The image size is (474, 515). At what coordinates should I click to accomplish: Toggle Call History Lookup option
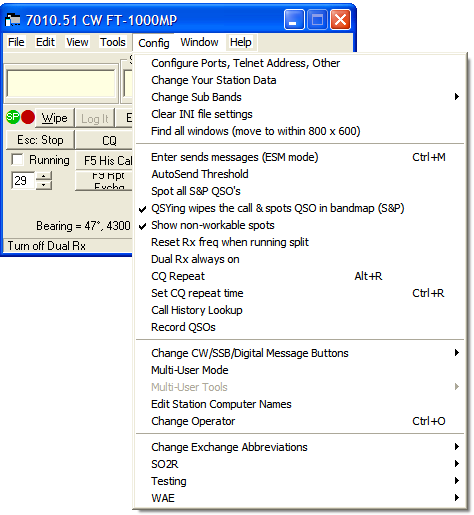pos(300,310)
